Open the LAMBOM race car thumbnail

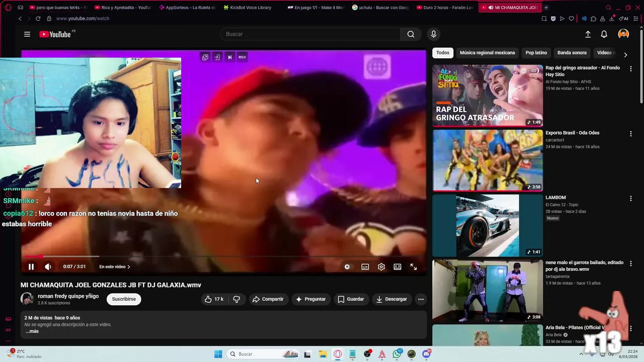pyautogui.click(x=488, y=225)
